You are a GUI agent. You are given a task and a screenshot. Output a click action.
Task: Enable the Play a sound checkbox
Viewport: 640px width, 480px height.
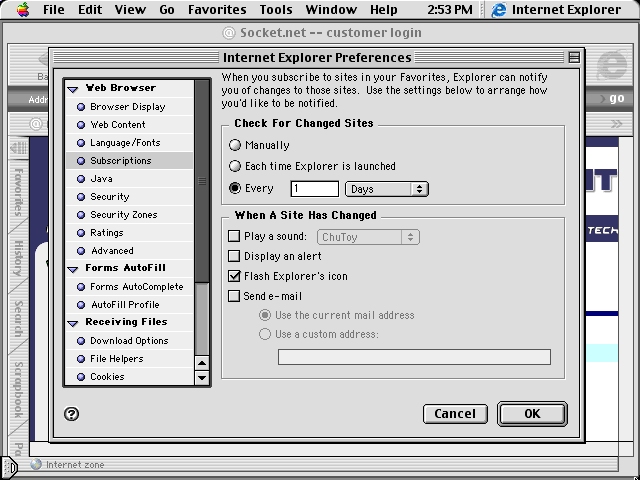(234, 236)
